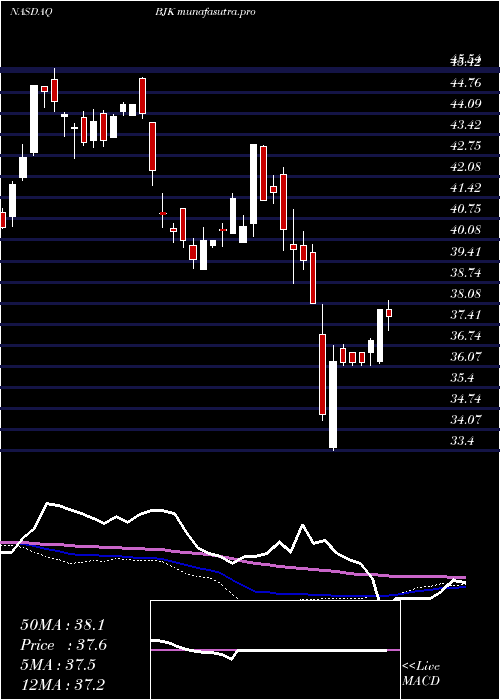Click the 35.4 price axis label
This screenshot has width=500, height=700.
click(462, 378)
